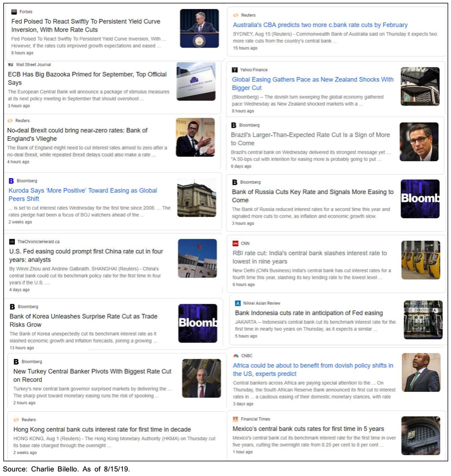Open the Bloomberg logo thumbnail in the Russia story
The image size is (451, 476).
coord(420,199)
